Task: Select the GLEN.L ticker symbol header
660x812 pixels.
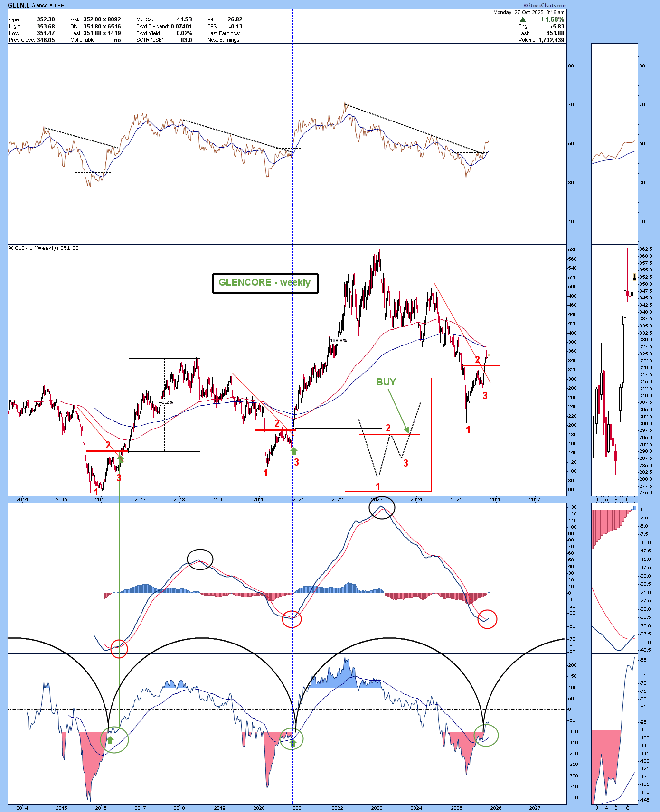Action: click(x=19, y=5)
